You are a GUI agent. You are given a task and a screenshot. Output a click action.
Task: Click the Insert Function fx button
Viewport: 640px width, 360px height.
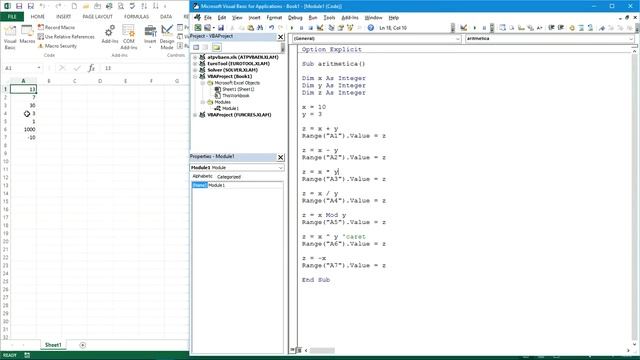click(x=91, y=68)
